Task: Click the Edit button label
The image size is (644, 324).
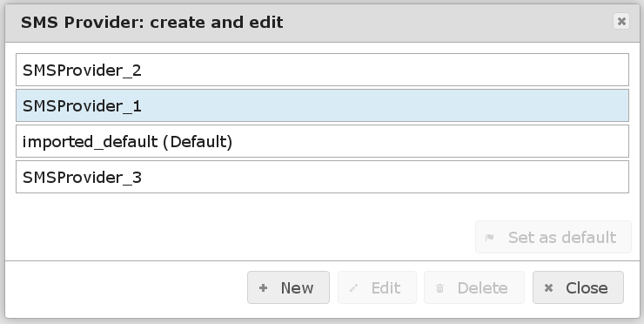Action: tap(386, 287)
